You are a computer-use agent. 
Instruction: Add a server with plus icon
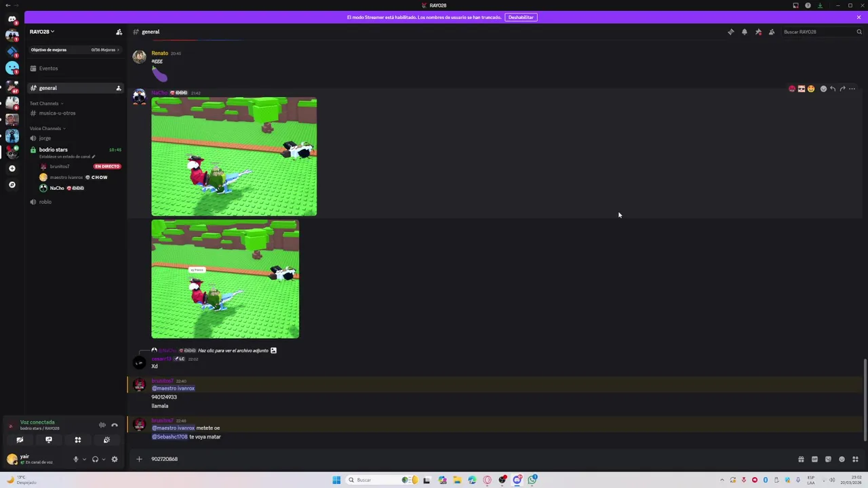12,168
